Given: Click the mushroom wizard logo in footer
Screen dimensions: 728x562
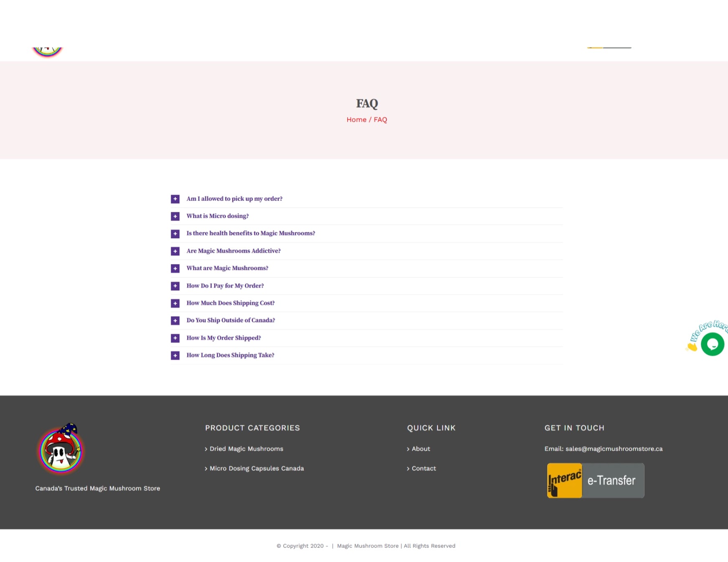Looking at the screenshot, I should click(x=61, y=450).
